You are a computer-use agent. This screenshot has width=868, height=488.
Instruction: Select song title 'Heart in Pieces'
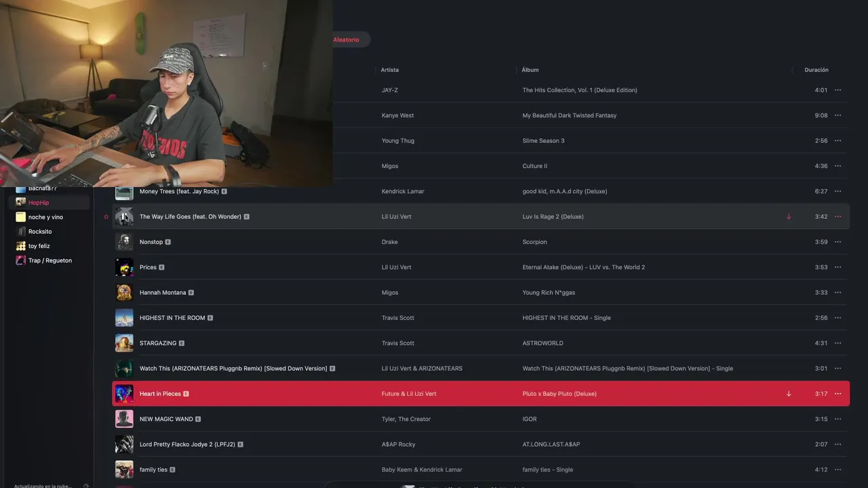pos(160,394)
